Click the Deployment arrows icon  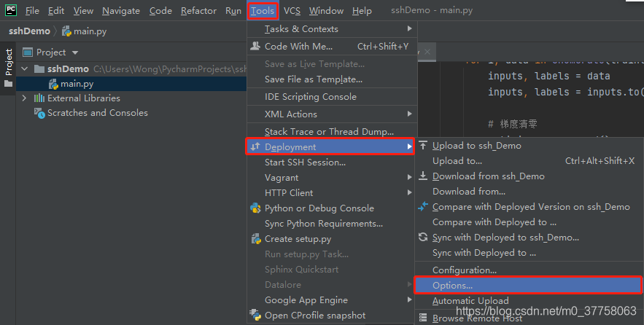[x=255, y=146]
